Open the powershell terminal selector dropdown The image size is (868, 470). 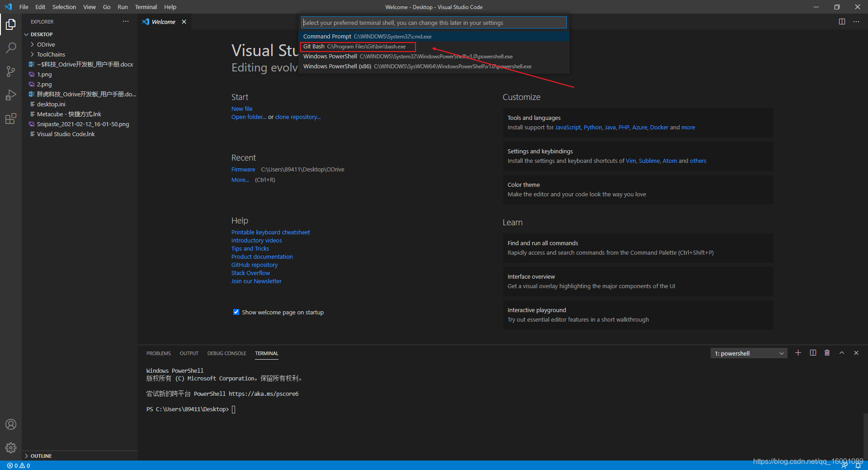pyautogui.click(x=749, y=353)
